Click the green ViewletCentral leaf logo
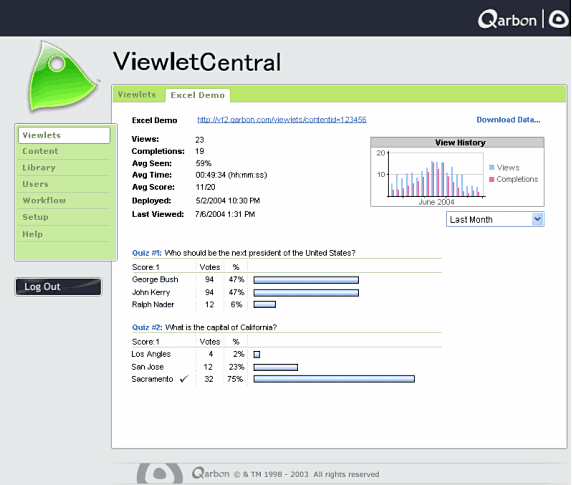 point(63,77)
